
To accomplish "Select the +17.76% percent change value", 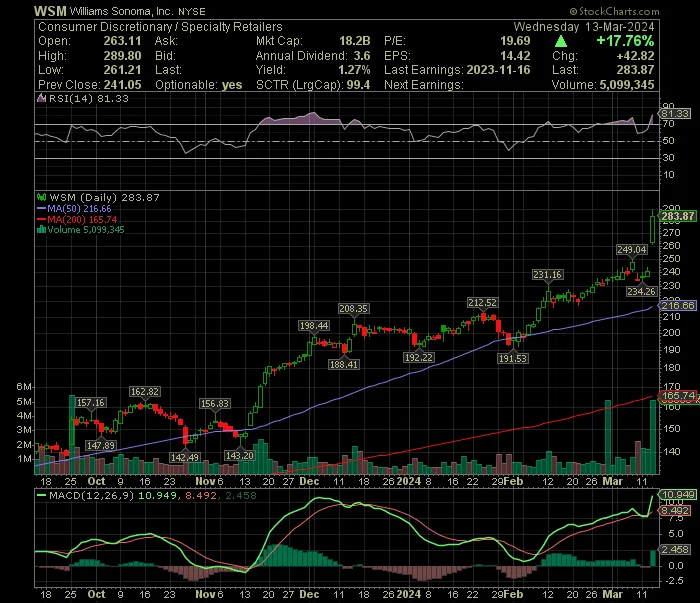I will 625,41.
